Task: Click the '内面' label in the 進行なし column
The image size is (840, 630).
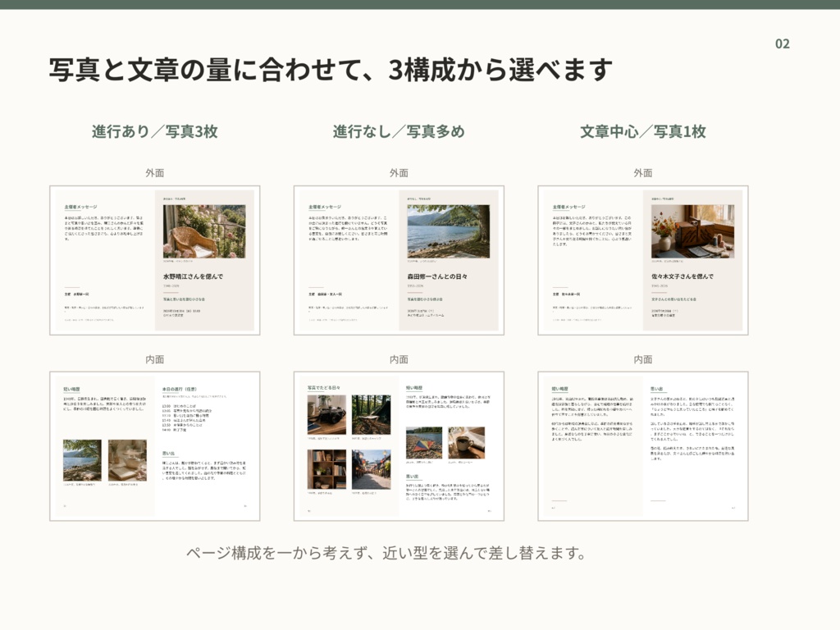Action: click(399, 359)
